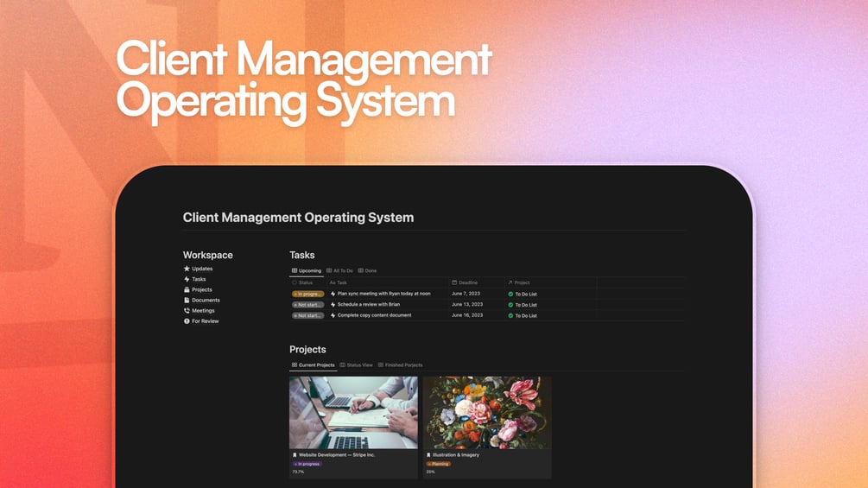
Task: Click the 25% progress value
Action: [x=430, y=472]
